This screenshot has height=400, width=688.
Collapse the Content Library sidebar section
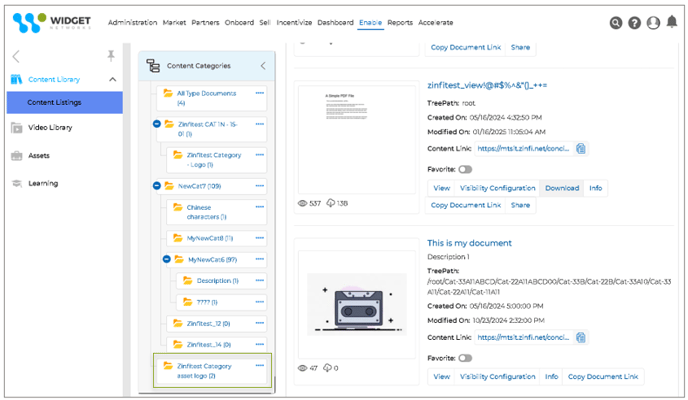pyautogui.click(x=112, y=80)
